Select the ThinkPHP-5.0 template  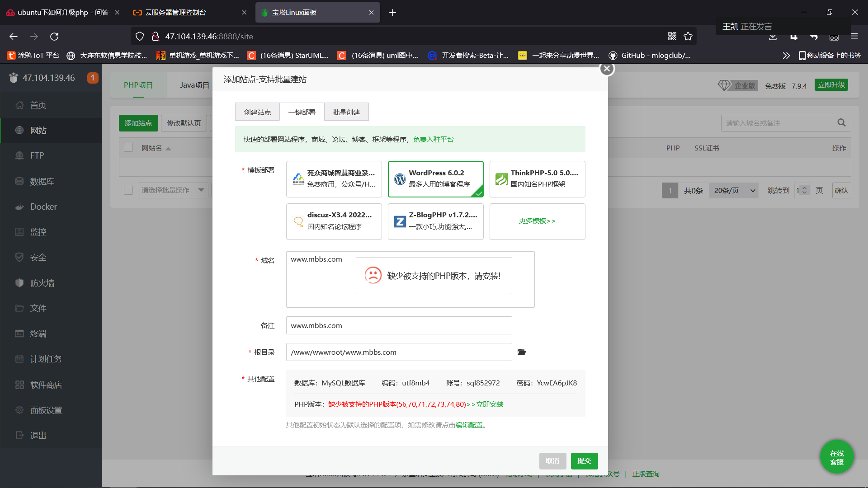538,179
